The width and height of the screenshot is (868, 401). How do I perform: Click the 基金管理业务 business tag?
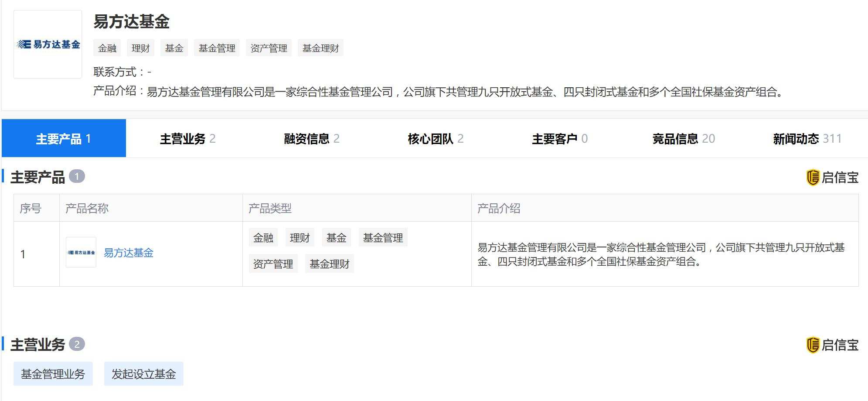[x=53, y=374]
